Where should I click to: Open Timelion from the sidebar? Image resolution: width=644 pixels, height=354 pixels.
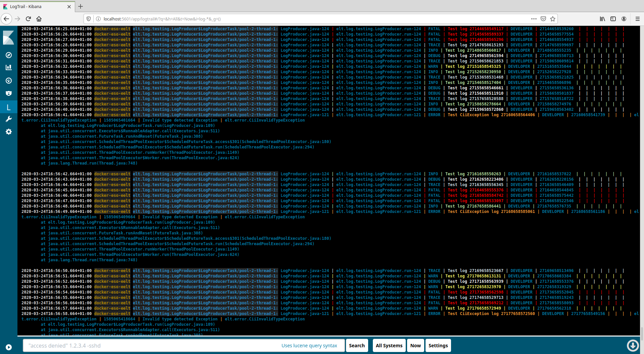tap(9, 93)
